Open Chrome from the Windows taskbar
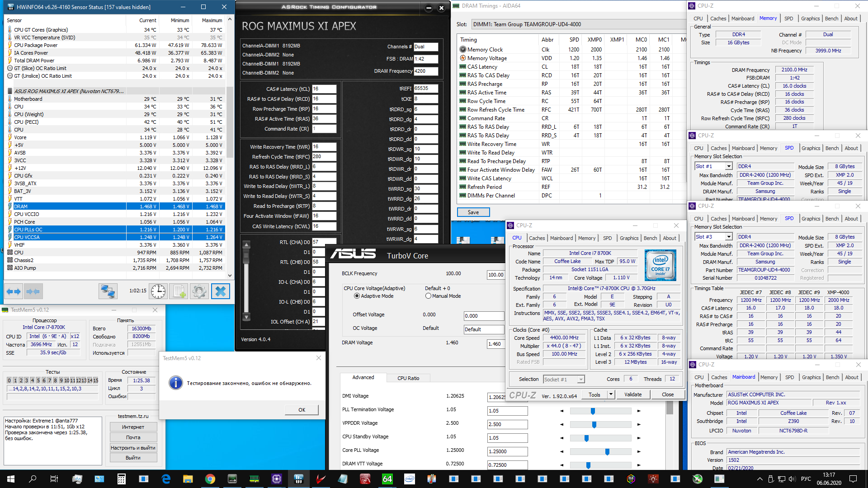Screen dimensions: 868x488 (210, 479)
